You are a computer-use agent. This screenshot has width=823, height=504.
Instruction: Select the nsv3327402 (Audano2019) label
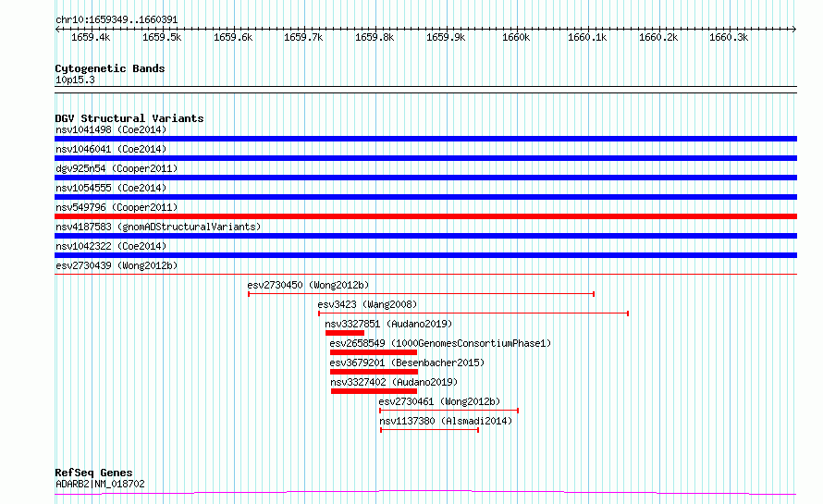point(394,382)
